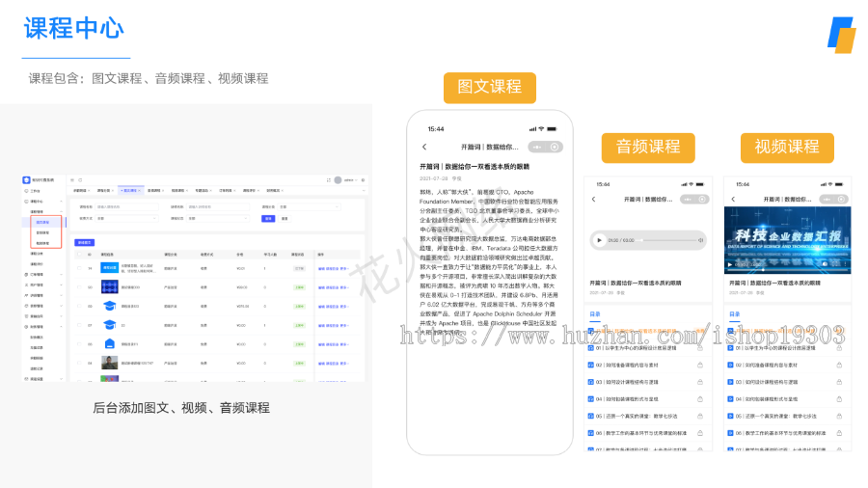Viewport: 868px width, 488px height.
Task: Open 图文课程 in the admin sidebar
Action: [x=42, y=223]
